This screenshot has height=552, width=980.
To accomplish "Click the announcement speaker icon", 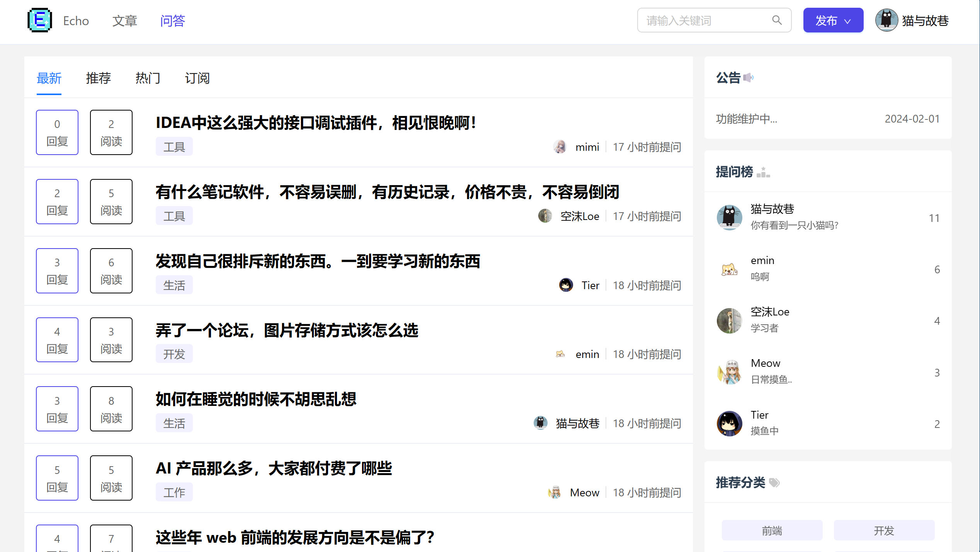I will click(749, 78).
